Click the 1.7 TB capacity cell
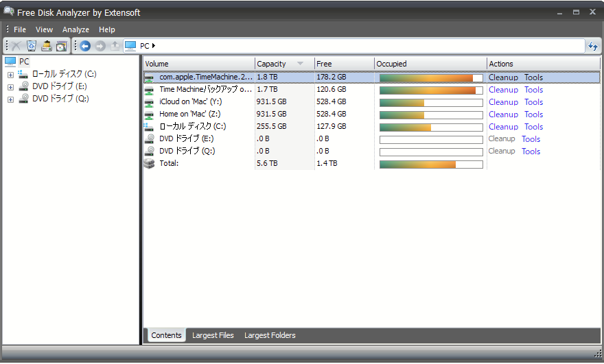The image size is (604, 364). pos(267,89)
